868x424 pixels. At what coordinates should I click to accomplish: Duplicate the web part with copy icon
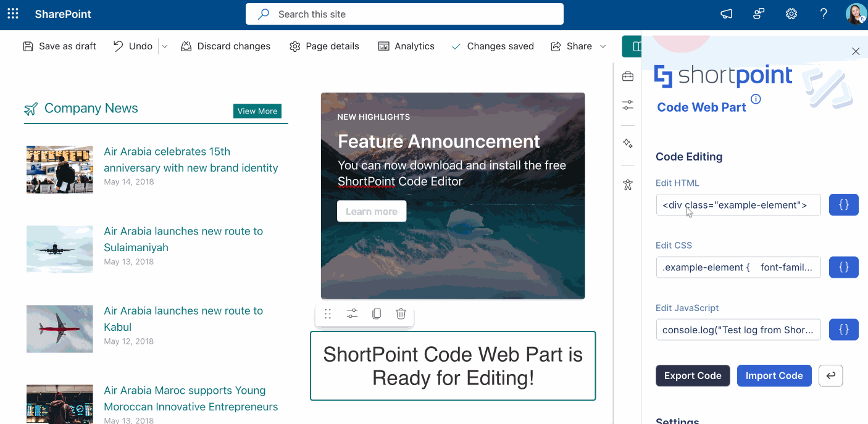tap(377, 314)
